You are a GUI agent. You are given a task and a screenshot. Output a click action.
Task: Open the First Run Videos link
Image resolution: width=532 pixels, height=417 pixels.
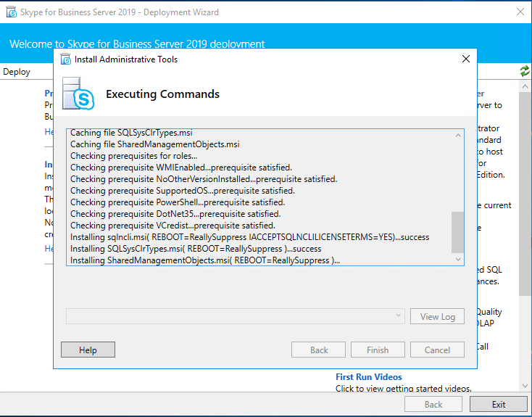coord(369,377)
